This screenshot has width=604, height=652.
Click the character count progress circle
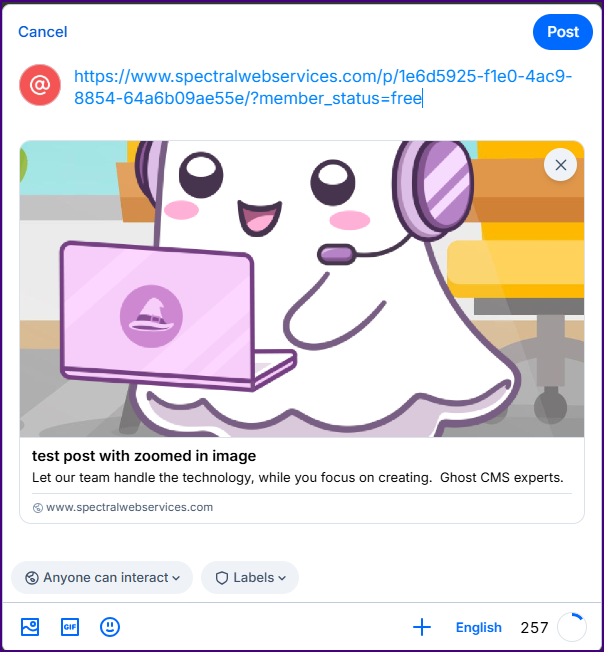click(x=571, y=627)
